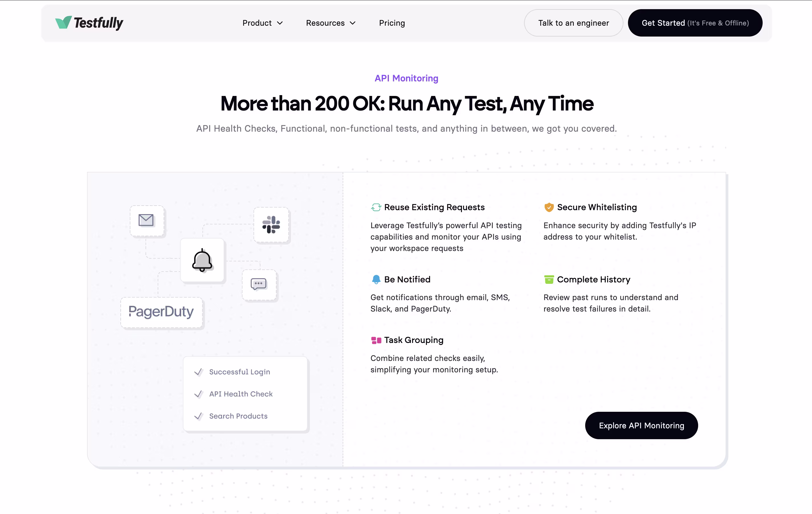Click the Talk to an engineer button
Screen dimensions: 812x514
tap(573, 23)
